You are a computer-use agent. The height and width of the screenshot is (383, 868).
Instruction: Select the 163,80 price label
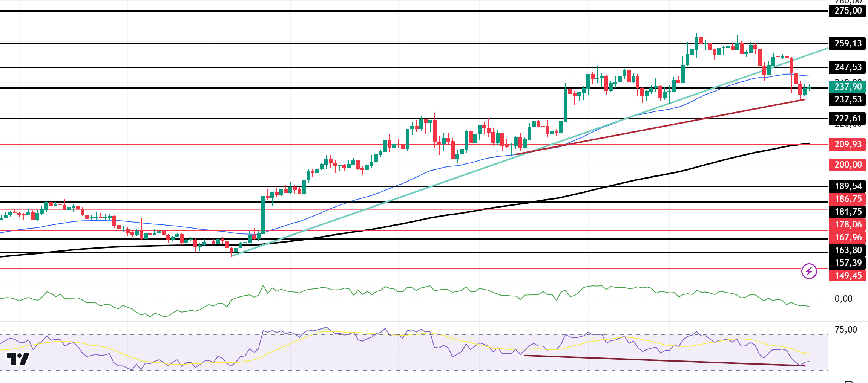pos(847,250)
